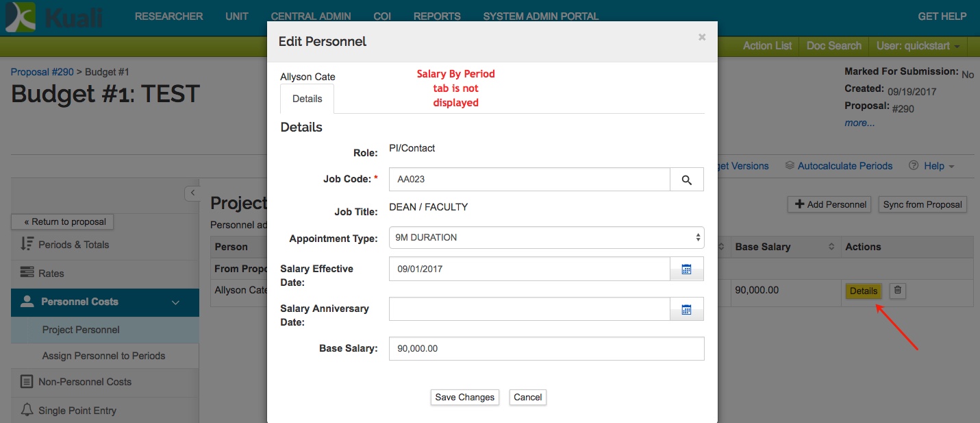The width and height of the screenshot is (980, 423).
Task: Click the Salary Effective Date field
Action: (529, 269)
